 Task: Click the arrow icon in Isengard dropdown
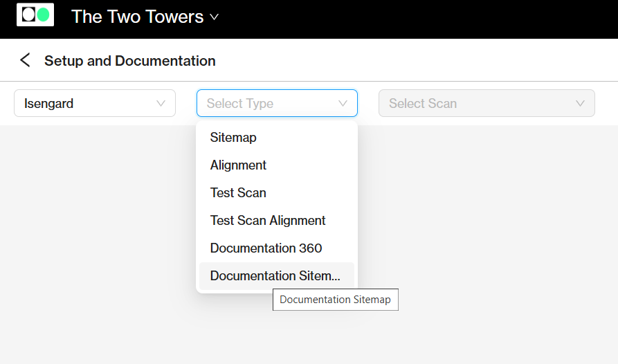coord(161,103)
